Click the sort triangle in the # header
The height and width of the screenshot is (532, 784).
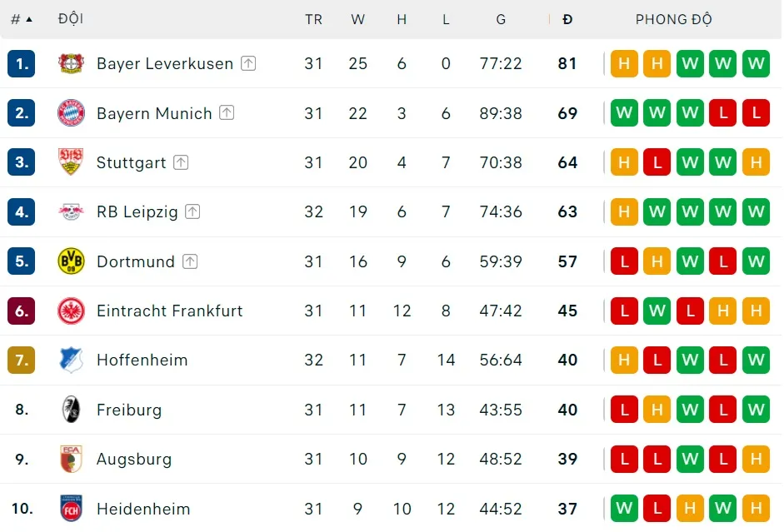pyautogui.click(x=28, y=18)
